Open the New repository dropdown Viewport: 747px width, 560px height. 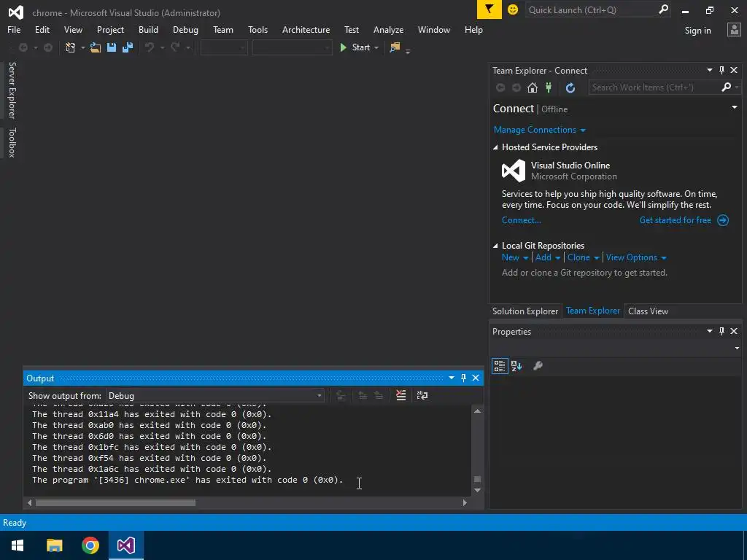(x=515, y=257)
